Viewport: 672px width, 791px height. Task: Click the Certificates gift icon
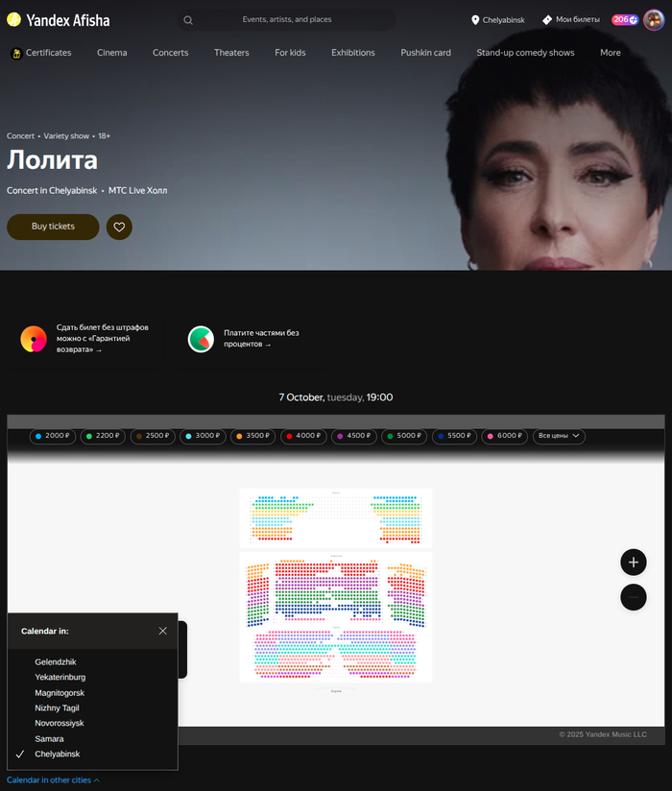pos(16,53)
